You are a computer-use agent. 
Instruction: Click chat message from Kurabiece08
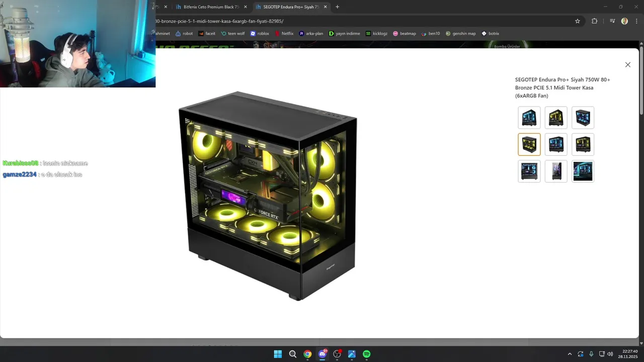(45, 163)
